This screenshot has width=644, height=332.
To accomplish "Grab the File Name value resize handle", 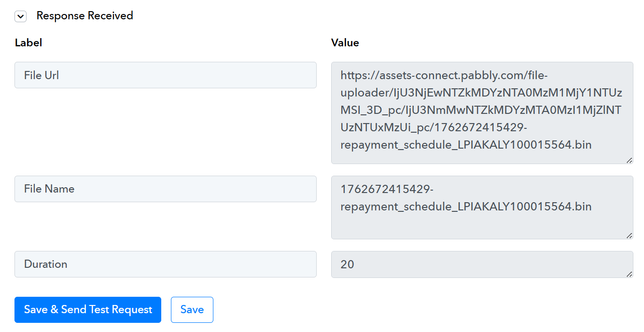I will (x=629, y=235).
